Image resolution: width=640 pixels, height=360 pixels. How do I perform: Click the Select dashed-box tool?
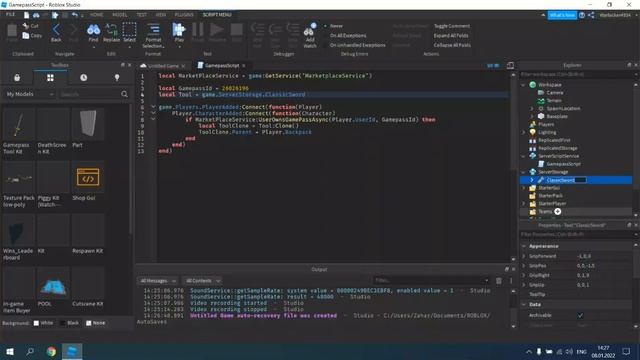[x=129, y=29]
